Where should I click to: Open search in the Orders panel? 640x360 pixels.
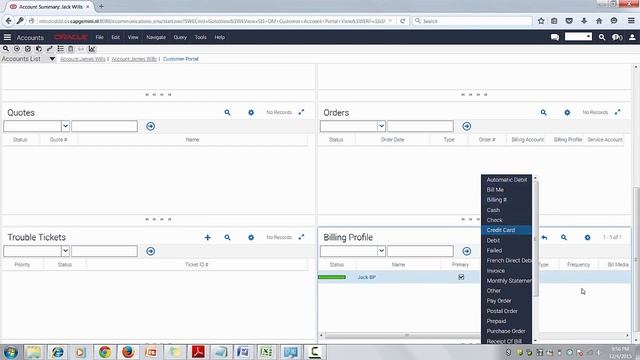(544, 112)
